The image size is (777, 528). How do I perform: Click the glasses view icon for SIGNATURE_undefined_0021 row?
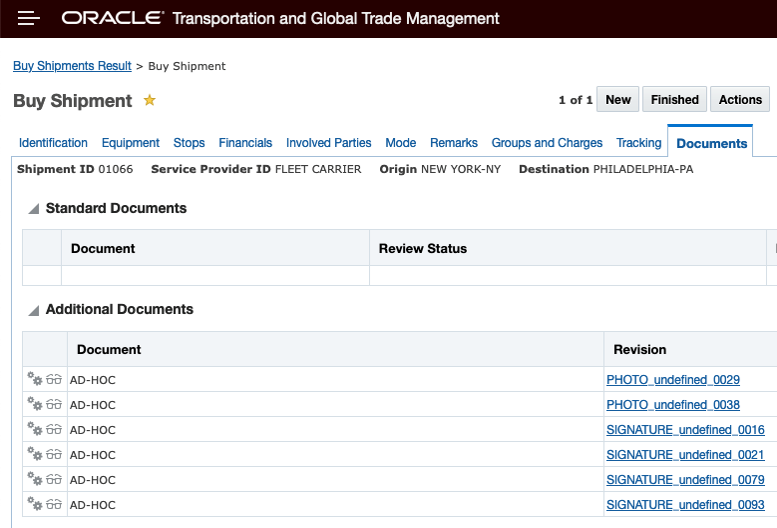coord(54,455)
